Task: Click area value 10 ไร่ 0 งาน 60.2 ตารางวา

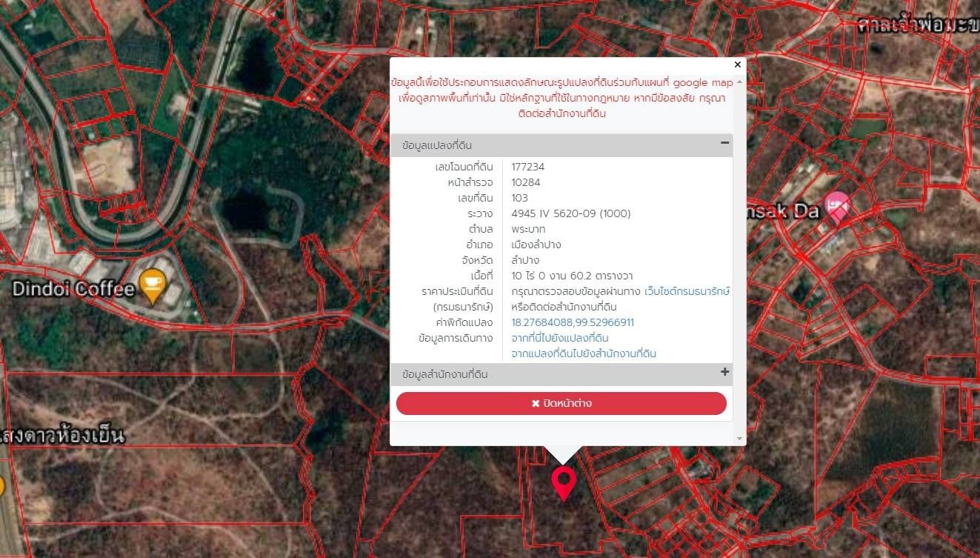Action: (572, 276)
